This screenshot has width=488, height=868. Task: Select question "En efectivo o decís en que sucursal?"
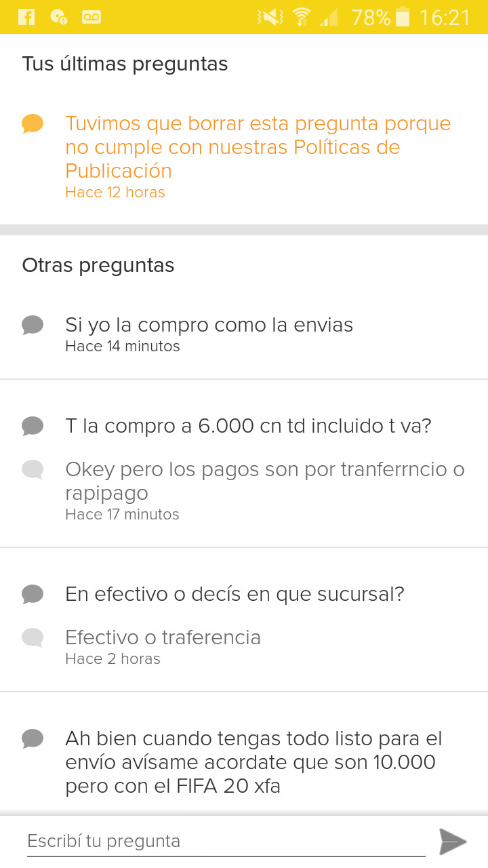(x=235, y=595)
